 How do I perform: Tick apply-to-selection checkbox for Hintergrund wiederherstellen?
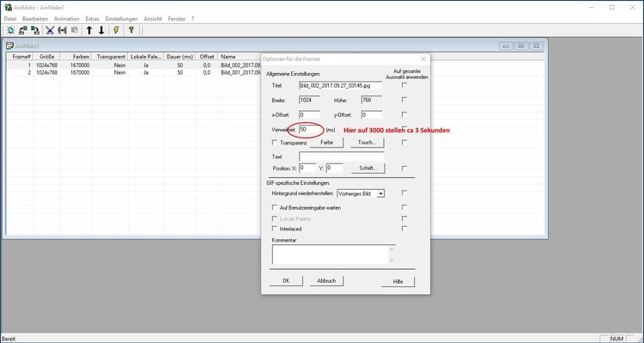(404, 193)
